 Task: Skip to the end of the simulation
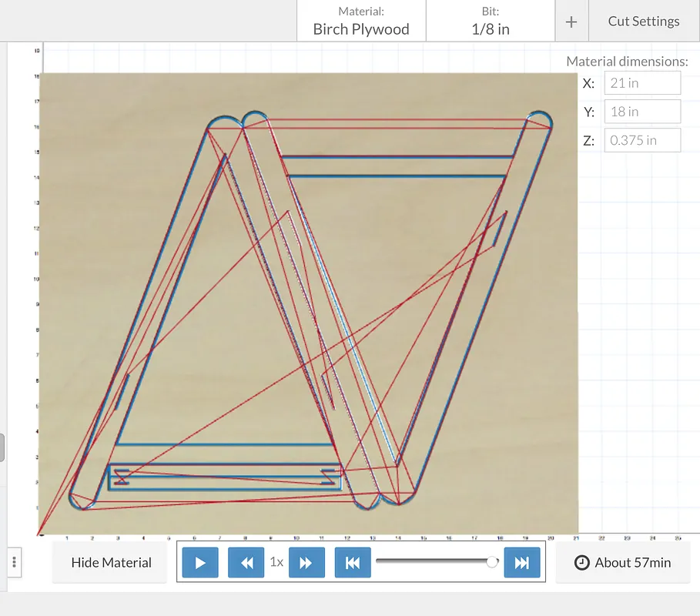click(521, 563)
